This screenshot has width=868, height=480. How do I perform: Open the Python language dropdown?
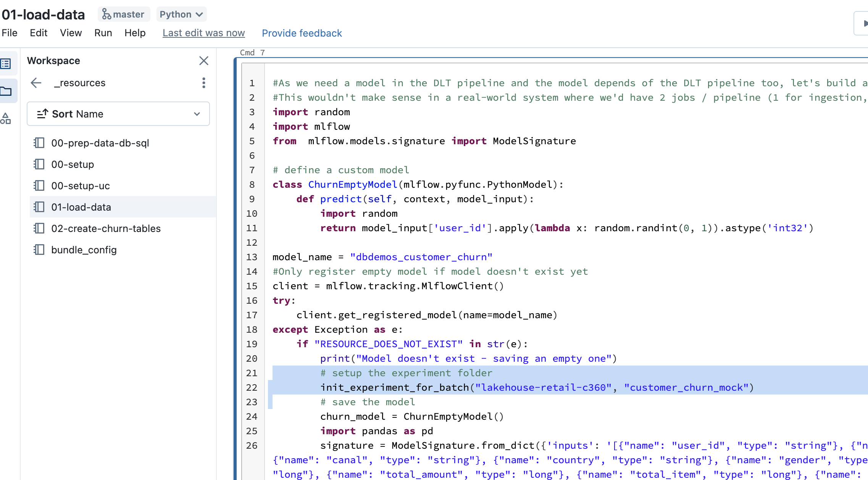click(181, 14)
